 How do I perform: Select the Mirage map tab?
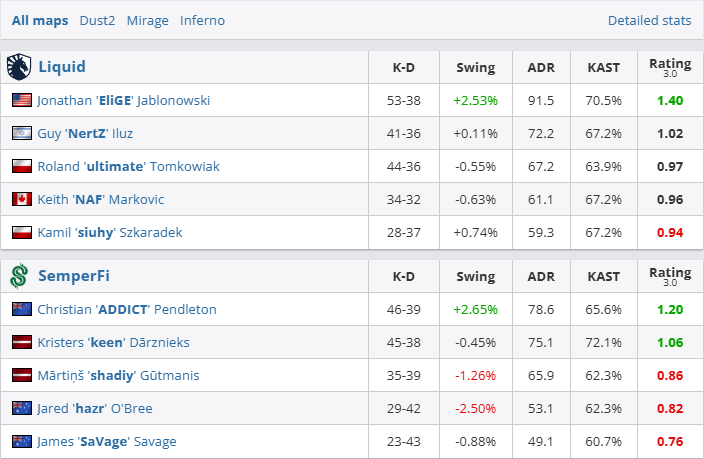point(147,20)
